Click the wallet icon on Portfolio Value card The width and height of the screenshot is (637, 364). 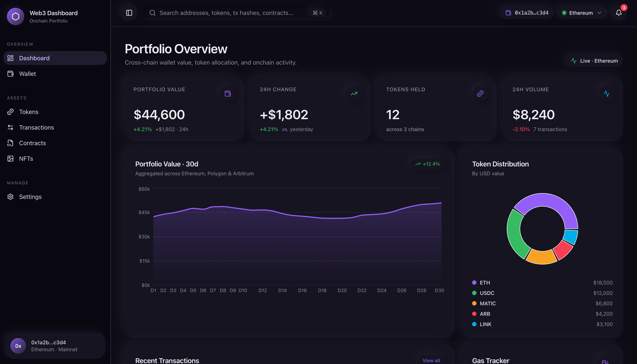(x=228, y=94)
